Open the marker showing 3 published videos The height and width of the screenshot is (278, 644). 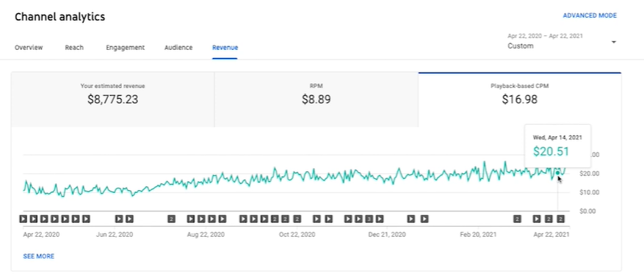[369, 219]
